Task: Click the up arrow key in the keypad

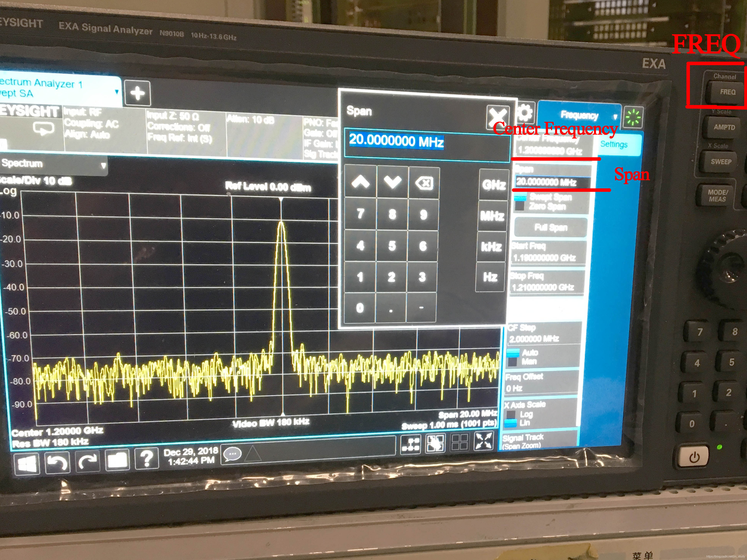Action: coord(360,182)
